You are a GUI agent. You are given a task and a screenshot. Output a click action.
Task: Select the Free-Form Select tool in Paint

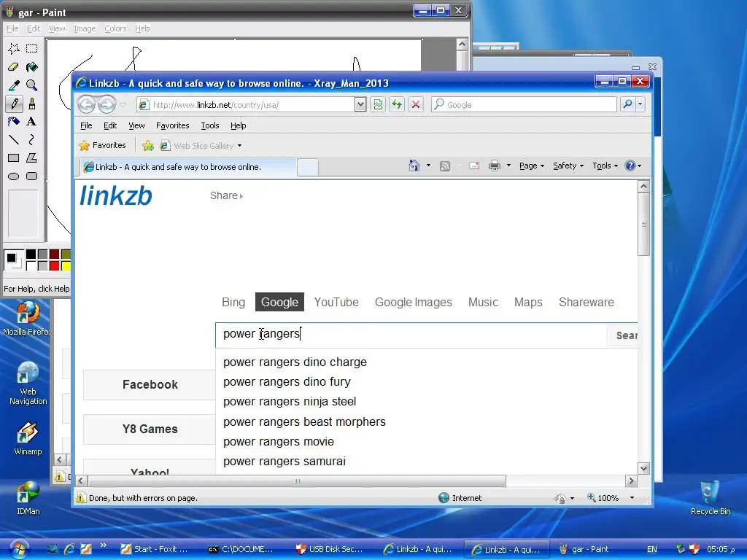(x=13, y=48)
